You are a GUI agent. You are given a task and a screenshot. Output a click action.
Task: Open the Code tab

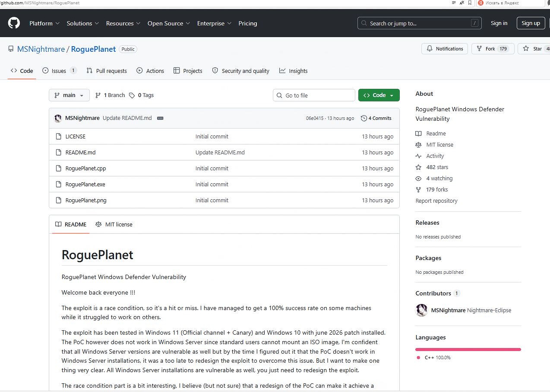click(x=22, y=71)
